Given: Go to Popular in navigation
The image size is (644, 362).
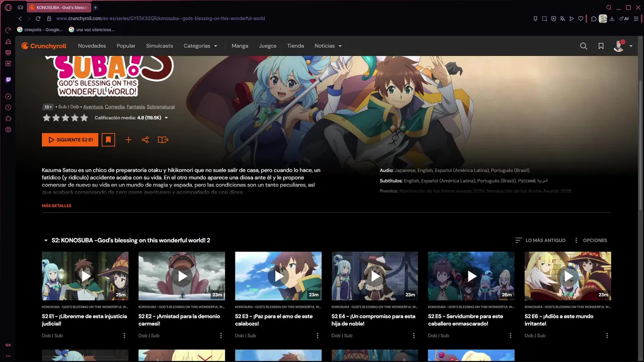Looking at the screenshot, I should coord(126,46).
